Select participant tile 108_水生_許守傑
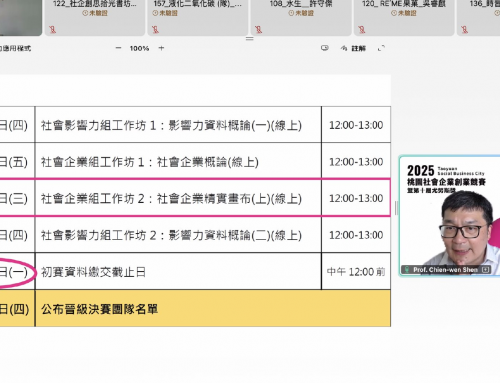 coord(301,17)
